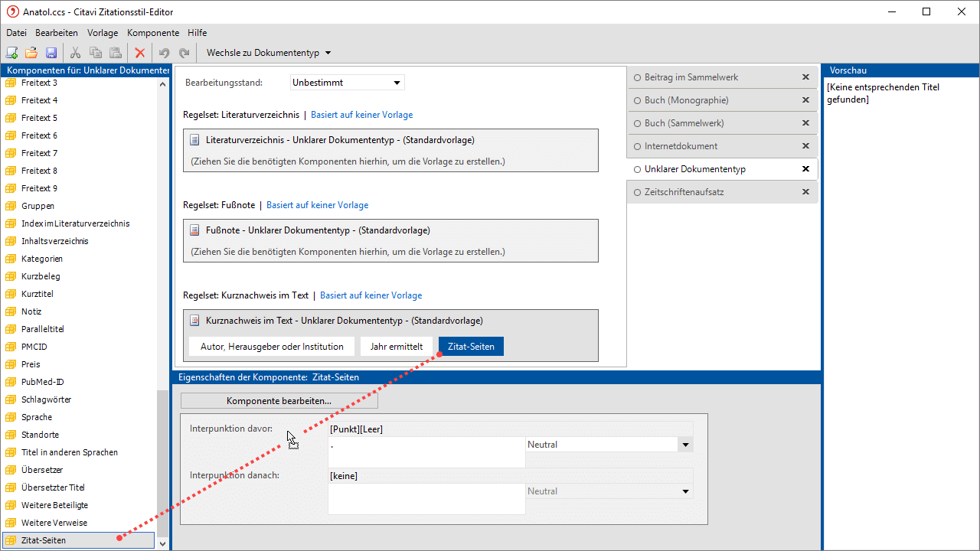Screen dimensions: 980x551
Task: Click the Komponente bearbeiten button
Action: coord(279,400)
